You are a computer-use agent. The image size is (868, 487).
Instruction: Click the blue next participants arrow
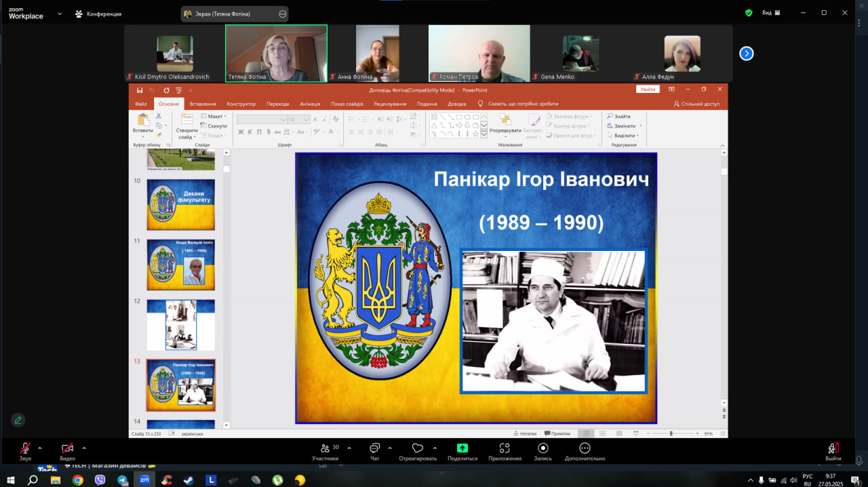(x=747, y=54)
